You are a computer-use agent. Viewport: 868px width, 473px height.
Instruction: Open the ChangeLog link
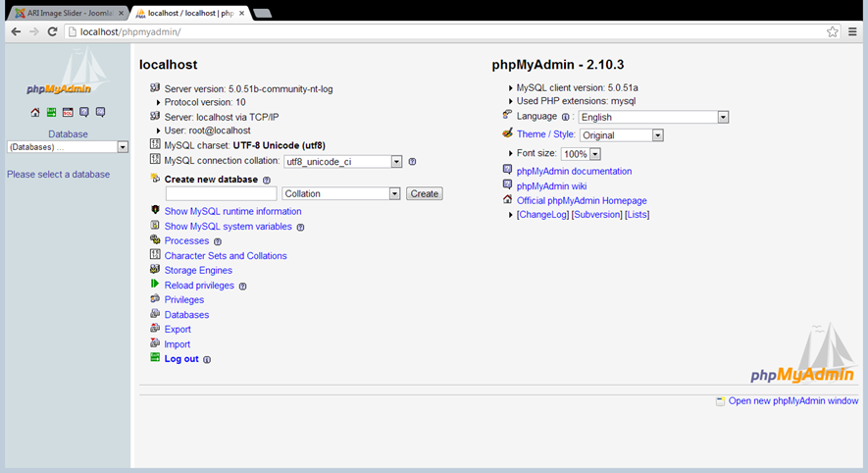point(542,214)
